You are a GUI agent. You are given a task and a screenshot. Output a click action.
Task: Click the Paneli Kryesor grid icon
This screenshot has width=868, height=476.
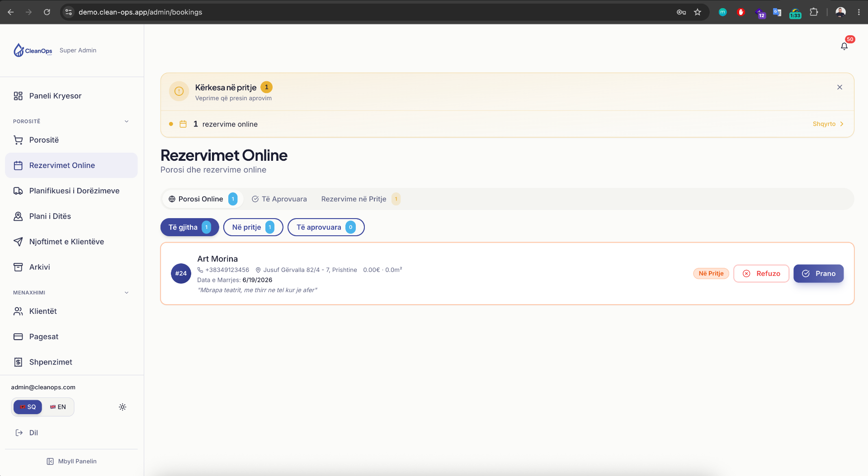(x=18, y=96)
